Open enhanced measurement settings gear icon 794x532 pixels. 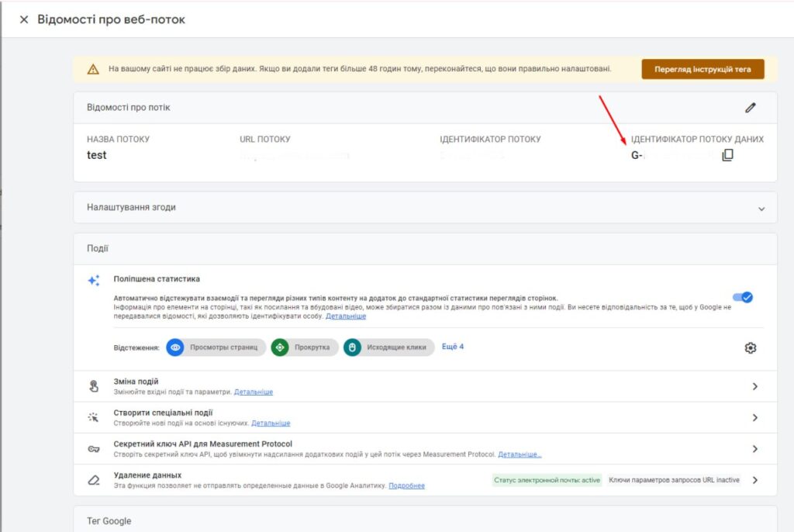click(x=750, y=348)
